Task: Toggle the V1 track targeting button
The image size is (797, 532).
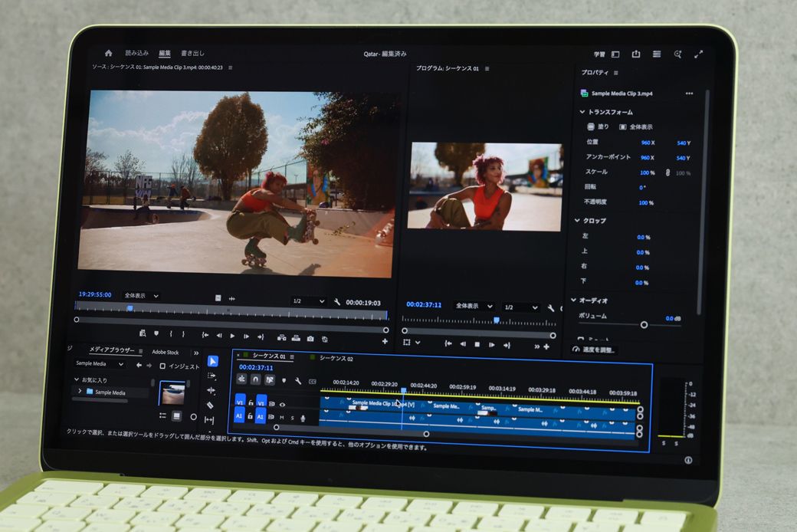Action: point(261,404)
